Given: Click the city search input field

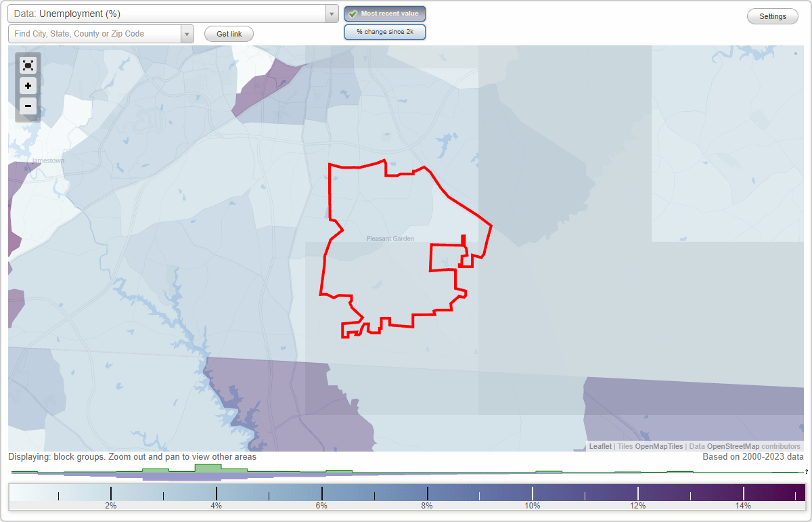Looking at the screenshot, I should 95,33.
